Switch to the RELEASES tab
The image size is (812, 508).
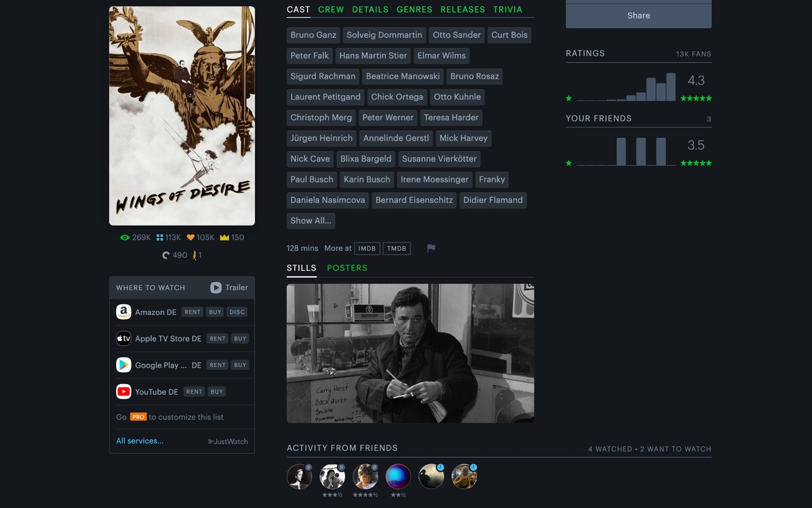tap(462, 10)
